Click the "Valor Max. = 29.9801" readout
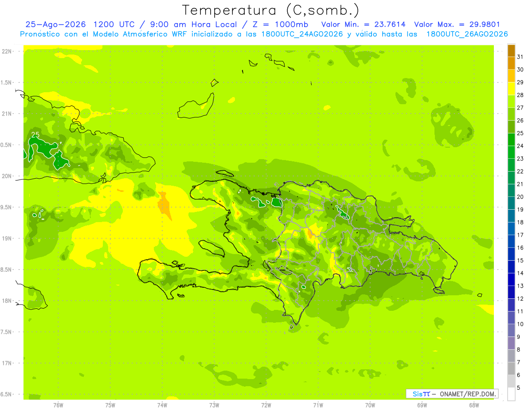This screenshot has height=411, width=532. (x=457, y=24)
